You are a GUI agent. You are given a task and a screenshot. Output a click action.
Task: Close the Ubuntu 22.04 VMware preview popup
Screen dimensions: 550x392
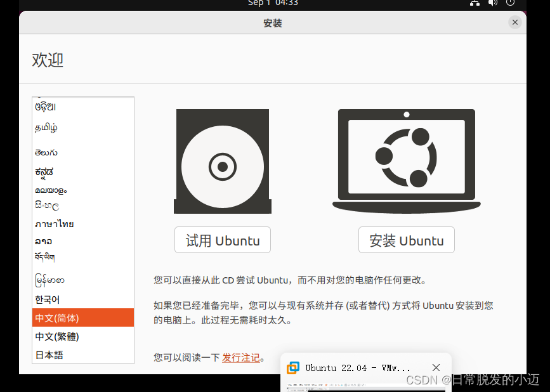coord(436,367)
